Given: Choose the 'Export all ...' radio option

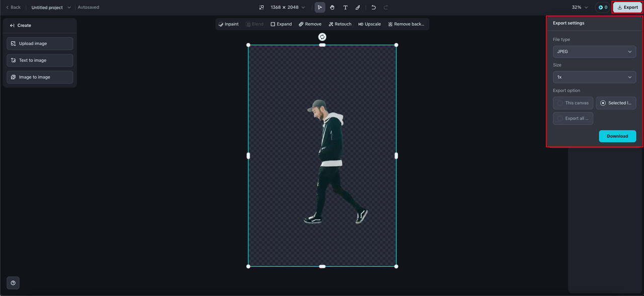Looking at the screenshot, I should point(573,118).
